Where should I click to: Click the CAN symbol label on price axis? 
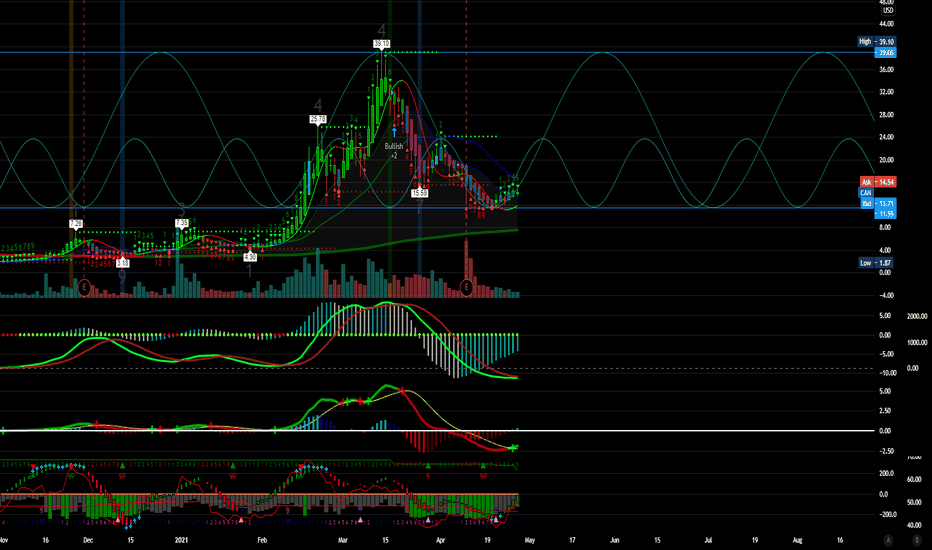pos(865,193)
